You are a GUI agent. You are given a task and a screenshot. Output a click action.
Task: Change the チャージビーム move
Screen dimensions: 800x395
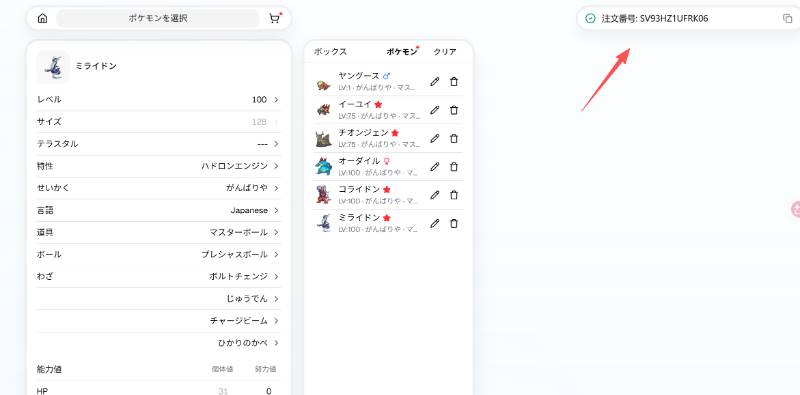(158, 320)
